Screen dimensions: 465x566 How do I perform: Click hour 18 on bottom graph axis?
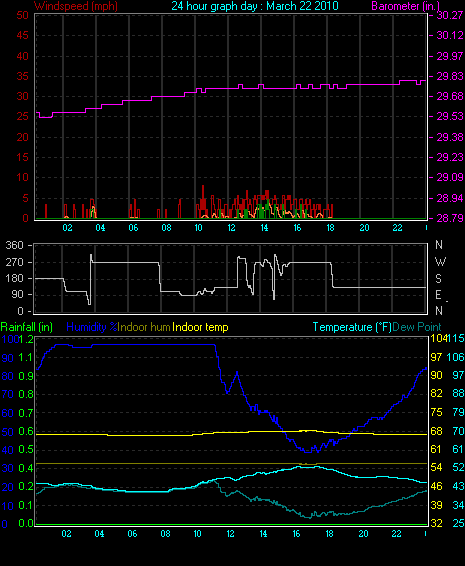point(330,534)
